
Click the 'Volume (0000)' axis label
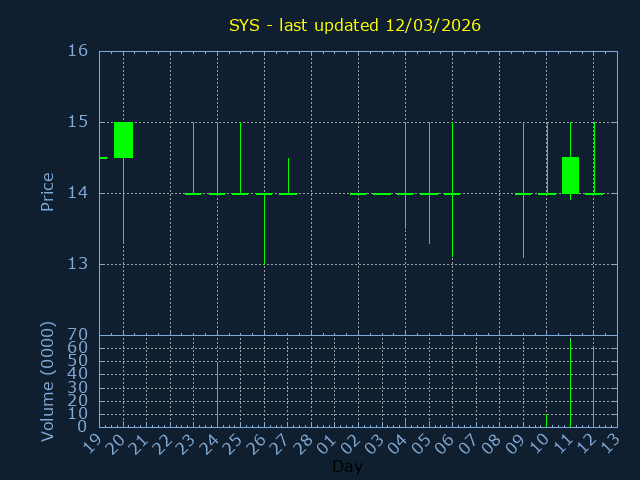47,381
